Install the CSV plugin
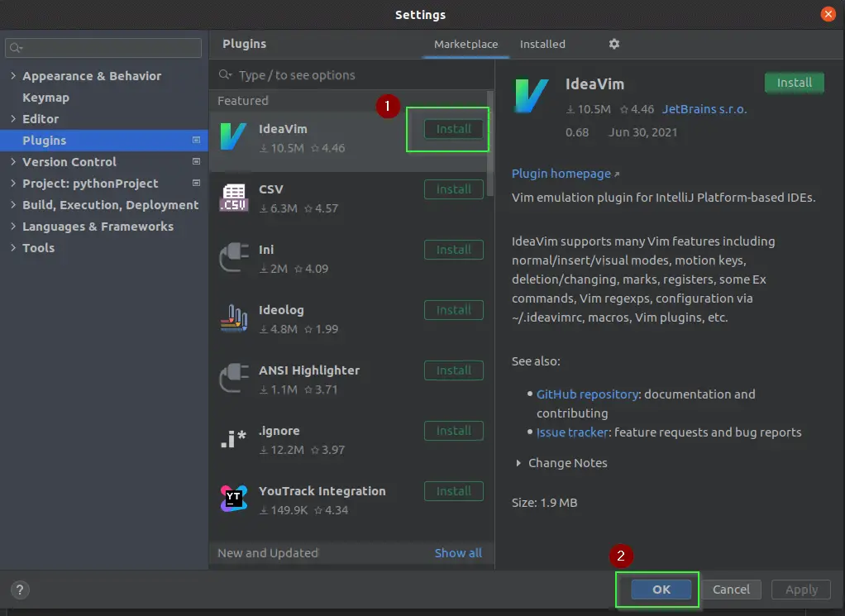 [x=454, y=189]
